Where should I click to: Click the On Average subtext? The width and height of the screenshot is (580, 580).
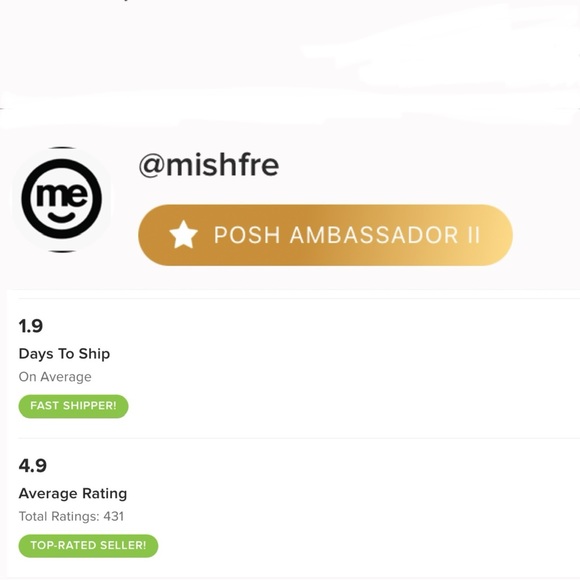pos(55,377)
